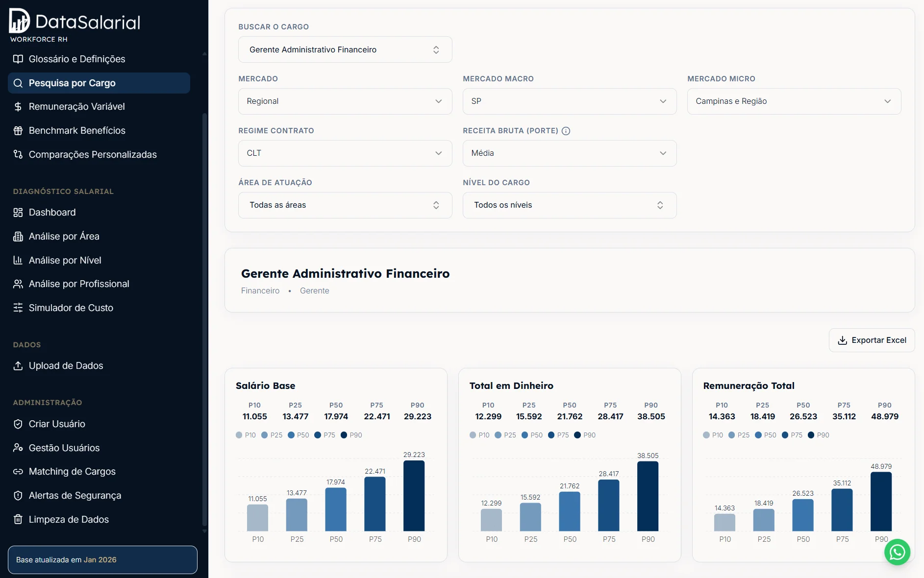Expand the Mercado dropdown showing Regional
The height and width of the screenshot is (578, 924).
(345, 101)
